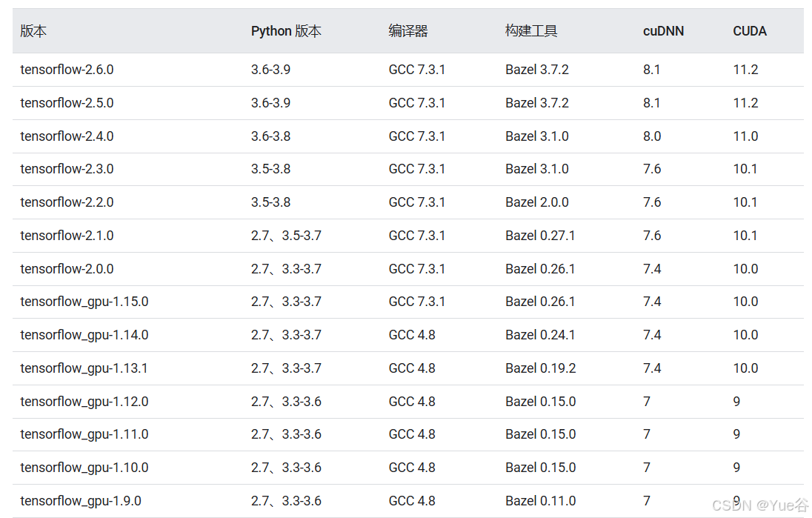
Task: Select the tensorflow-2.0.0 cell
Action: (x=67, y=269)
